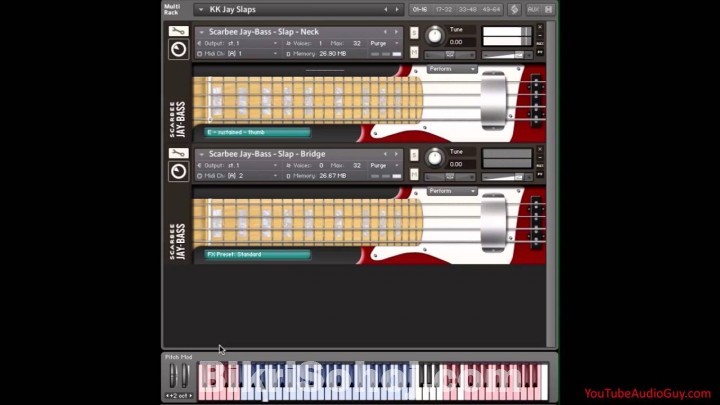This screenshot has height=405, width=720.
Task: Click the +2 oct keyboard octave label
Action: 179,396
